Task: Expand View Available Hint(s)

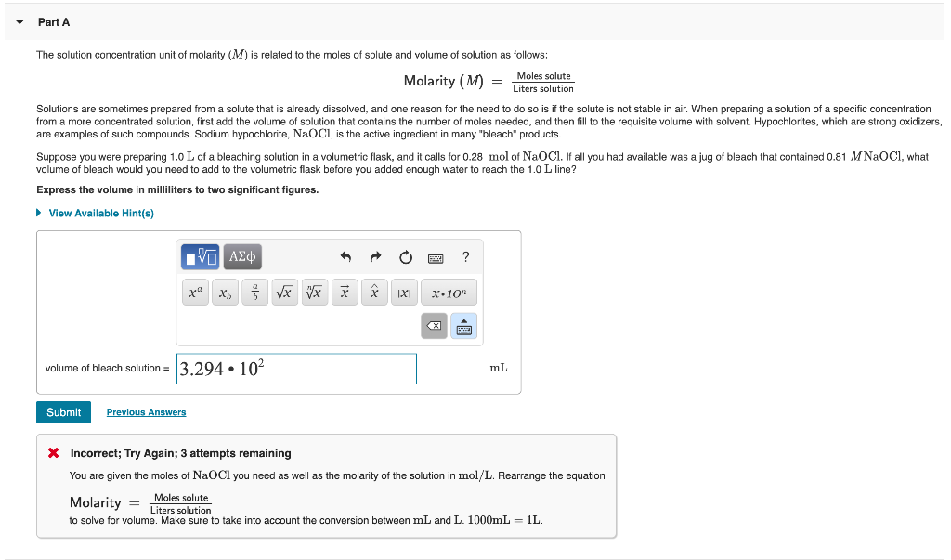Action: [100, 213]
